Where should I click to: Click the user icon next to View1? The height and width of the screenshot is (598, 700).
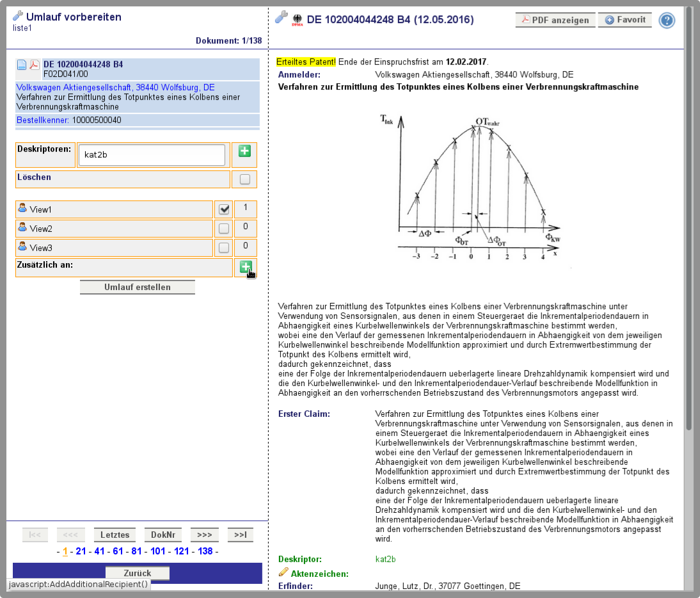pyautogui.click(x=22, y=208)
